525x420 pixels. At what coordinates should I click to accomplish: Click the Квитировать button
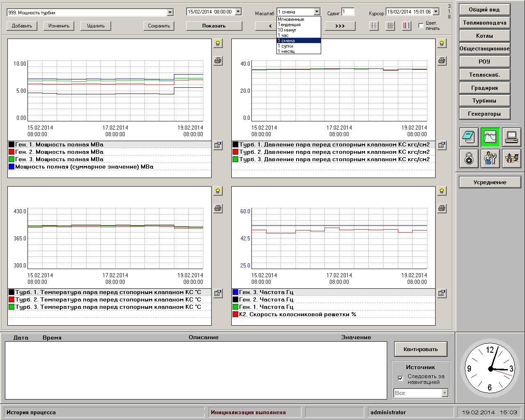point(420,349)
